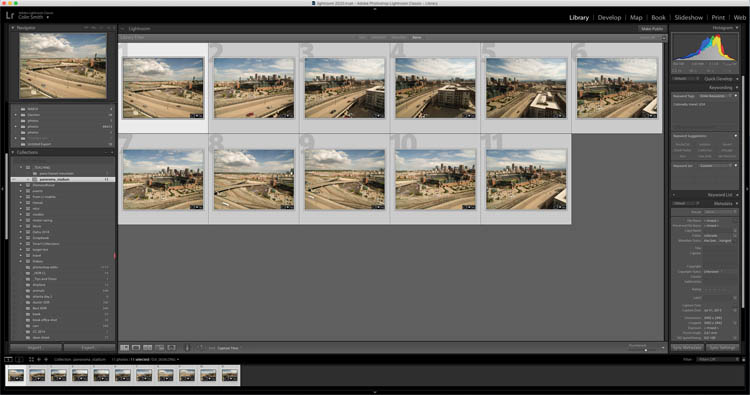Open the identity plate user name dropdown
The height and width of the screenshot is (395, 750).
33,17
